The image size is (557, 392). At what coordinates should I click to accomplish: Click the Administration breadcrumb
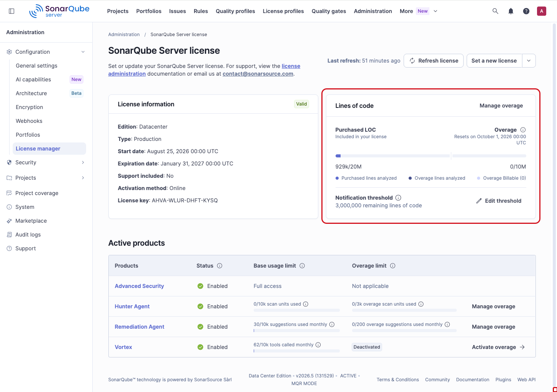[124, 35]
